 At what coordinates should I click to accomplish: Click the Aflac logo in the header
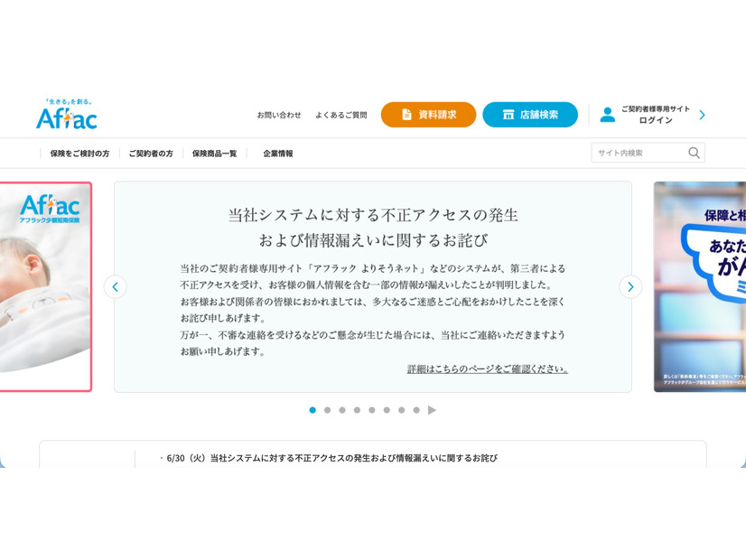point(67,114)
